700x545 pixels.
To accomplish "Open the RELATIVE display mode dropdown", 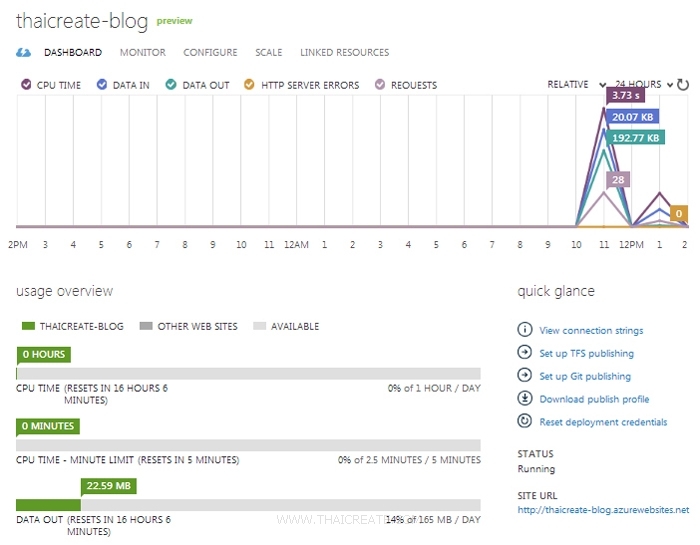I will point(576,84).
